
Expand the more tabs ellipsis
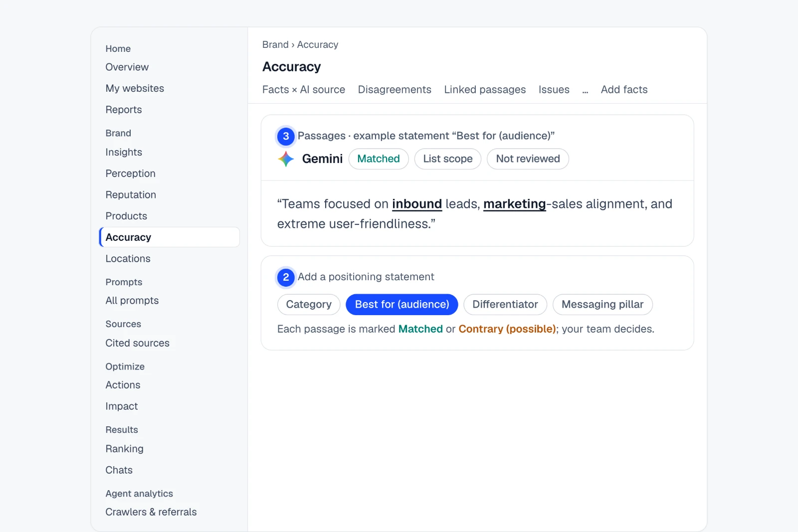(585, 91)
